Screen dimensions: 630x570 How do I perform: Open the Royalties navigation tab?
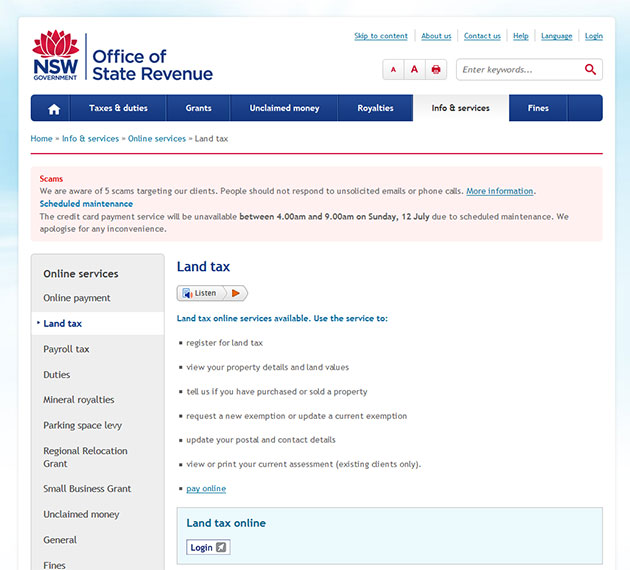point(375,108)
